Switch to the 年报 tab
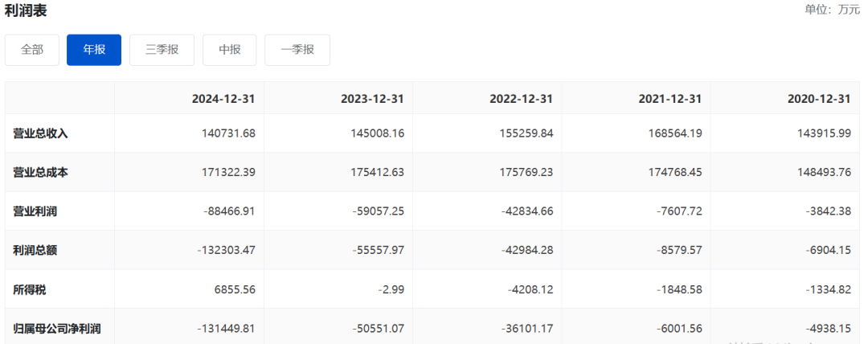868x344 pixels. 94,50
